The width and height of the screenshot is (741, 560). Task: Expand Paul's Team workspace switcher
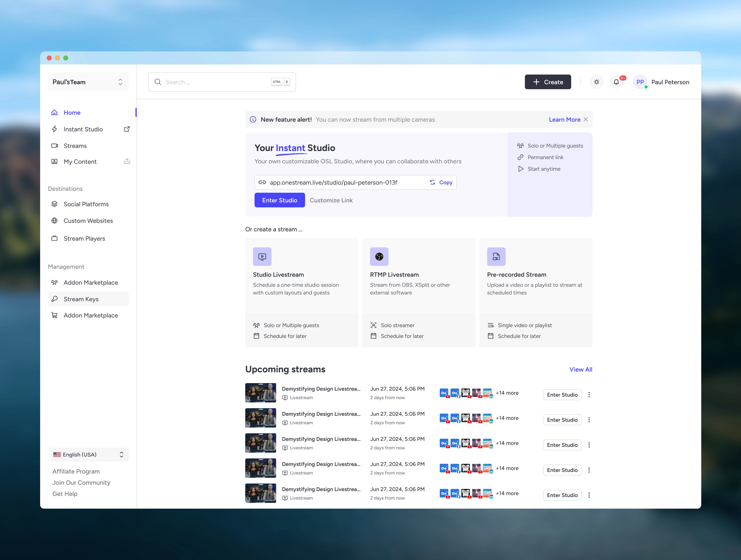coord(88,82)
